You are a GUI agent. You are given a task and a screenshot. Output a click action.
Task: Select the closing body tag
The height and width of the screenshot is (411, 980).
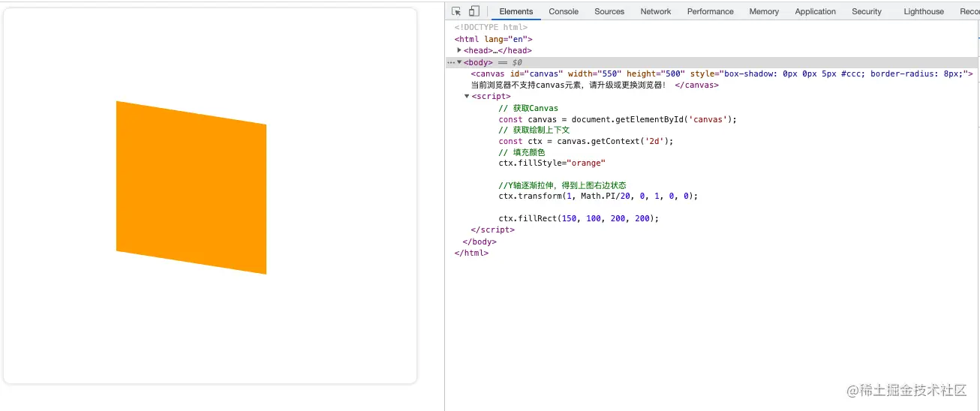(x=479, y=241)
